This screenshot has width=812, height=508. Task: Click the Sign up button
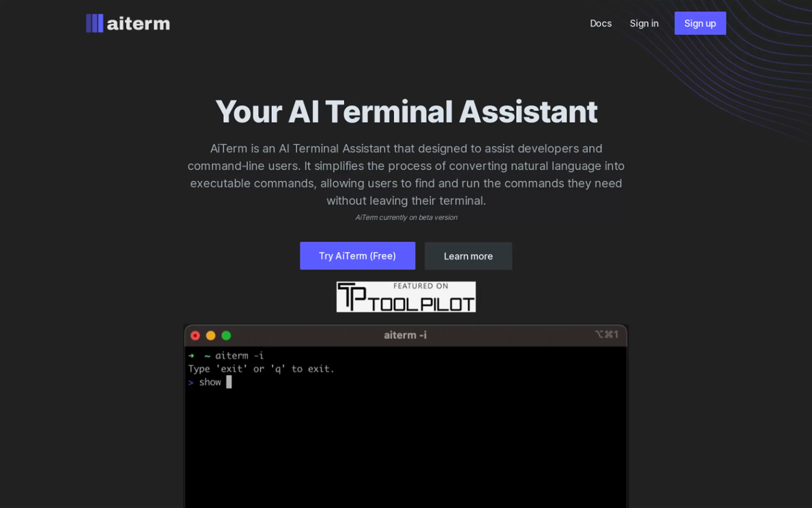[700, 23]
